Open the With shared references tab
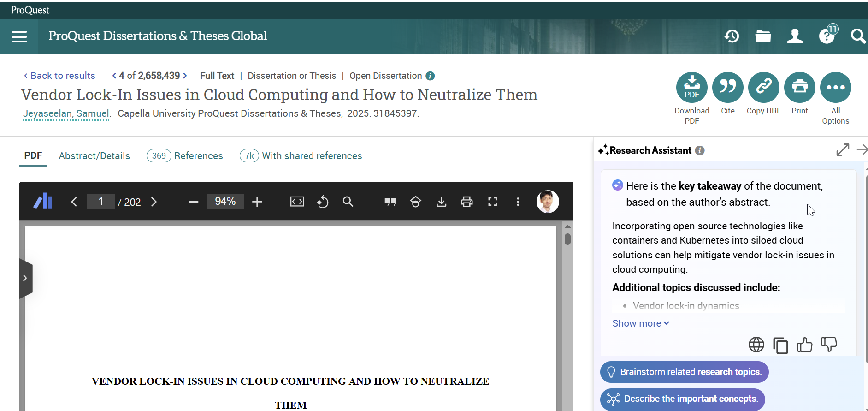Screen dimensions: 868x411 coord(301,156)
